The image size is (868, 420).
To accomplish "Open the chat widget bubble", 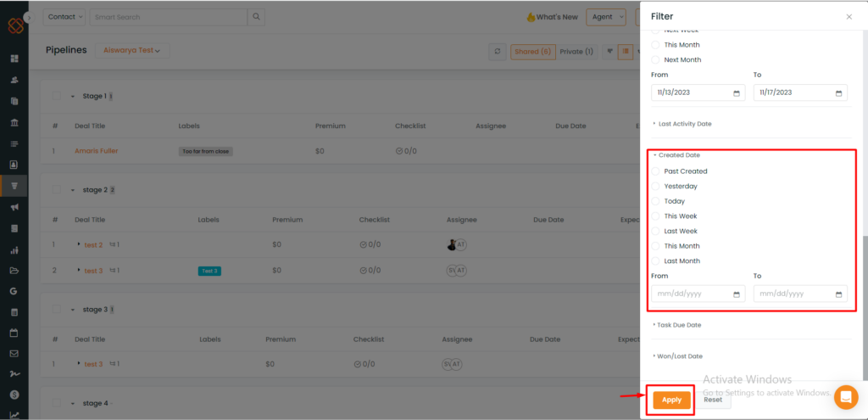I will click(x=846, y=397).
